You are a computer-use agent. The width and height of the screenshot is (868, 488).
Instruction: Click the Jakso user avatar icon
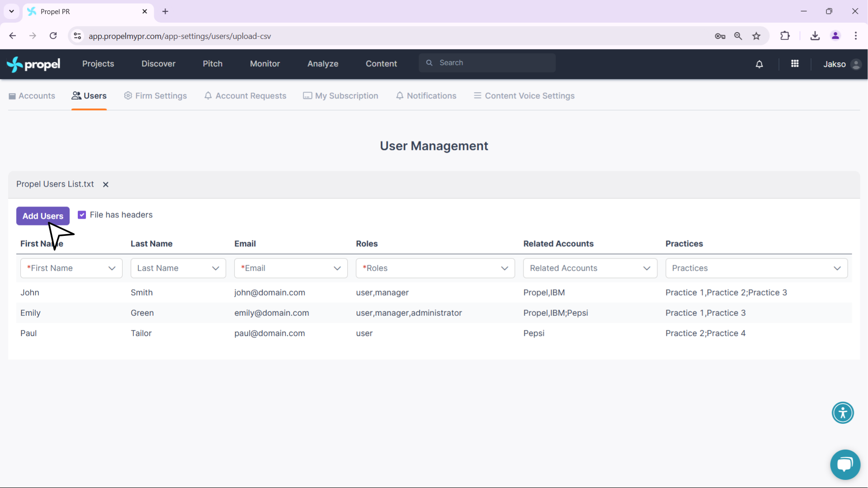tap(856, 64)
